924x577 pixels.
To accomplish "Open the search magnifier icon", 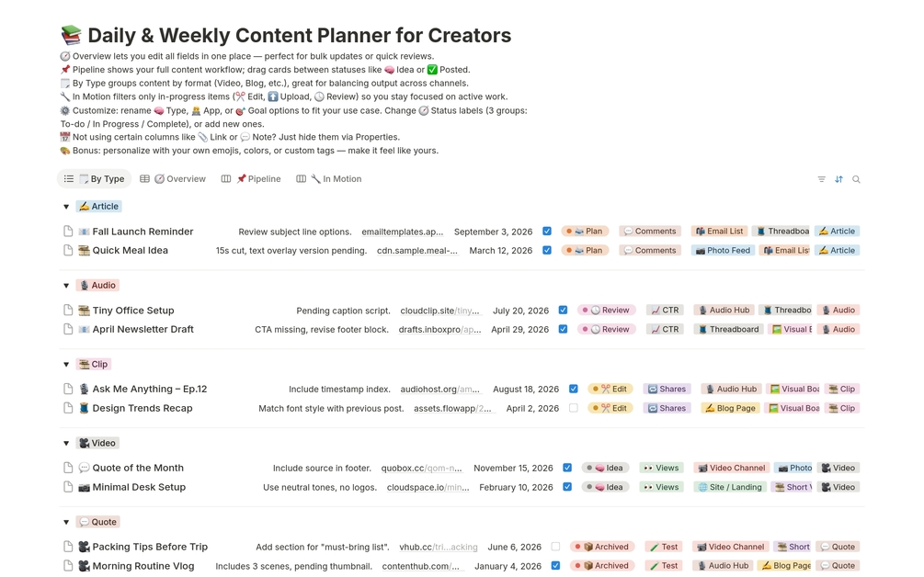I will pyautogui.click(x=856, y=179).
